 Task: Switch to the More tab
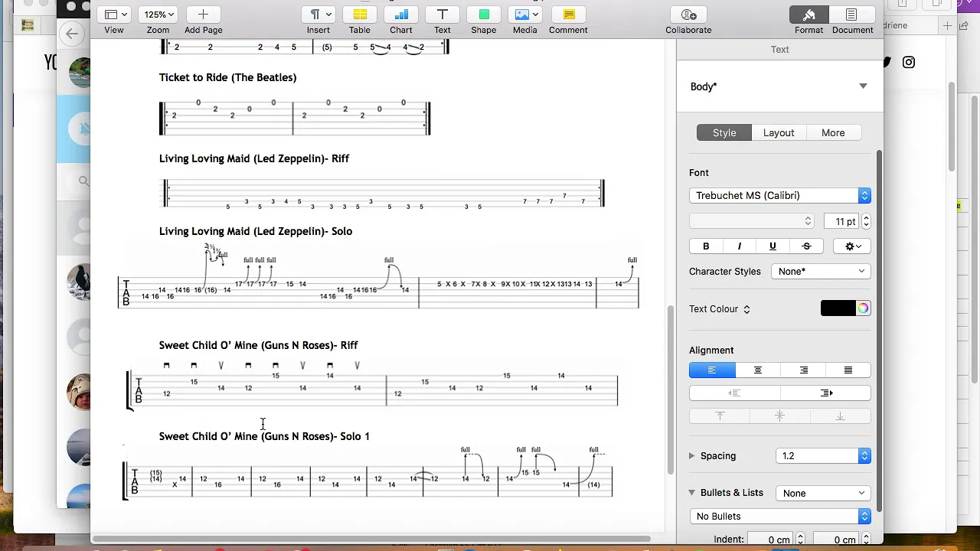(x=833, y=132)
